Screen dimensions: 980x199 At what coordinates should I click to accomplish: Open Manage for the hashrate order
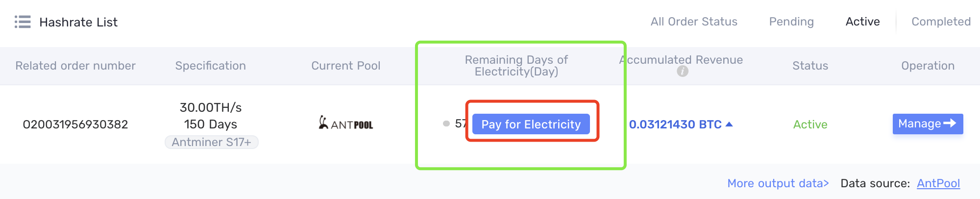pos(928,124)
